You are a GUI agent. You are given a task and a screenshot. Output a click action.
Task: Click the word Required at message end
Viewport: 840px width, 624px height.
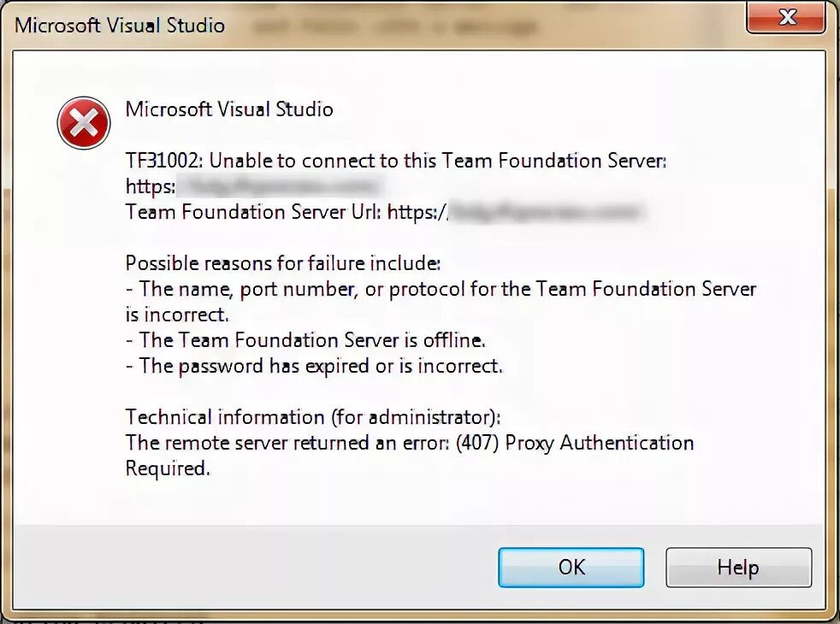(168, 468)
